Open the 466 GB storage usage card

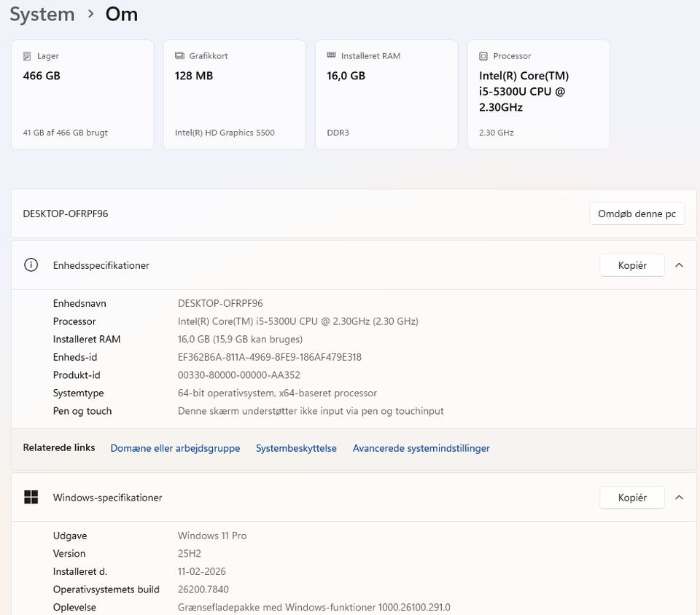click(82, 95)
